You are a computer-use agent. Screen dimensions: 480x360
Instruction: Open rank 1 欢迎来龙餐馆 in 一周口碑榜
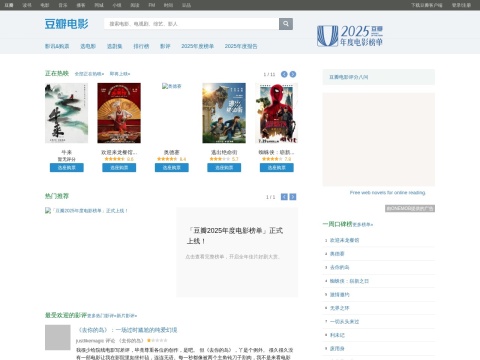(x=344, y=240)
